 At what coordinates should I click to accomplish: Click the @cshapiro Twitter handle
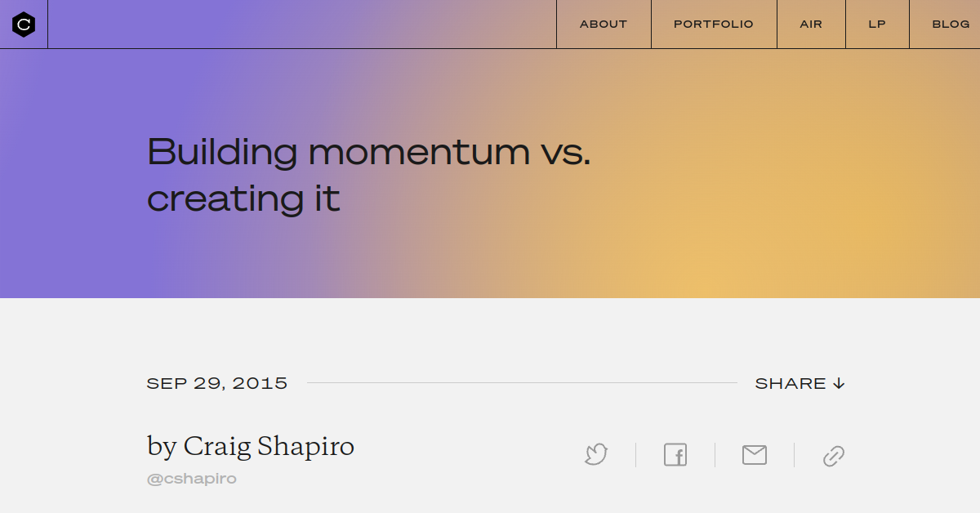pyautogui.click(x=191, y=478)
